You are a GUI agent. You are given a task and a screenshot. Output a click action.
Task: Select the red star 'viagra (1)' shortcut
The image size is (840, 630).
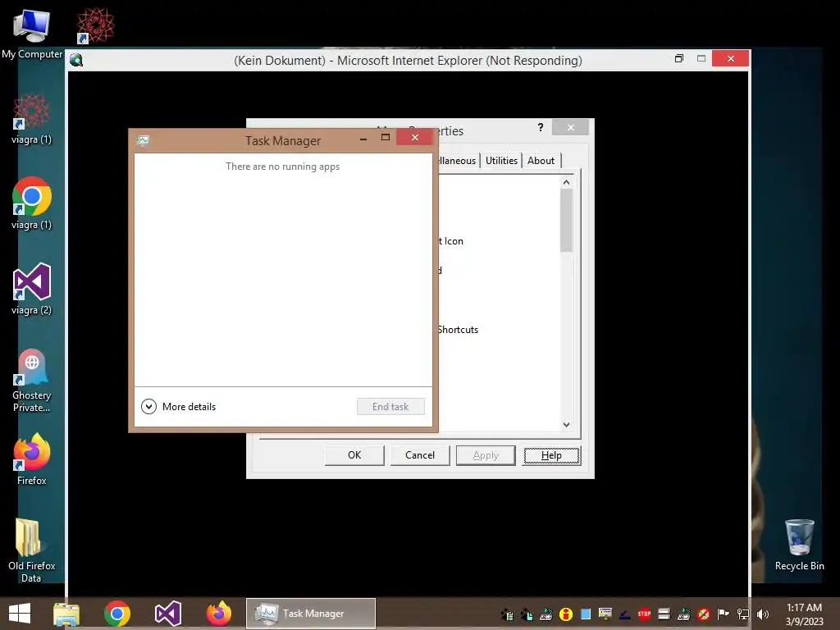click(32, 119)
